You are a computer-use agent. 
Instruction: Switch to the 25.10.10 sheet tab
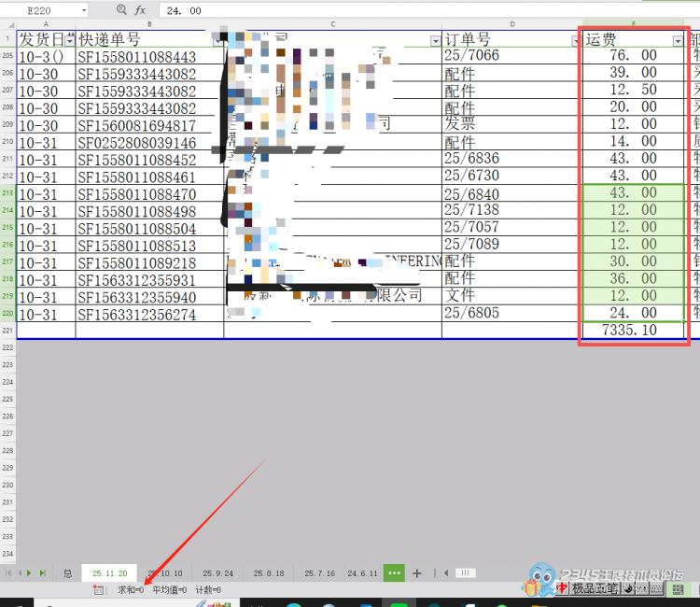click(x=164, y=572)
